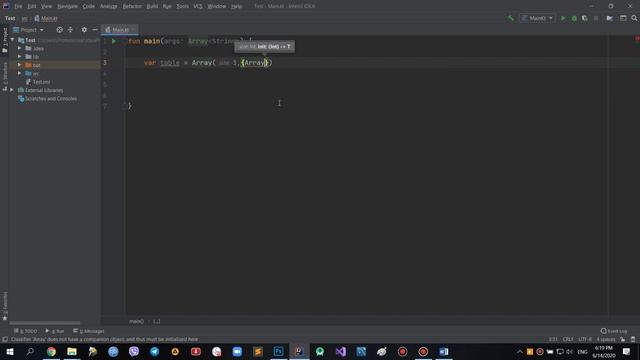The width and height of the screenshot is (640, 360).
Task: Expand External Libraries node
Action: [x=12, y=90]
